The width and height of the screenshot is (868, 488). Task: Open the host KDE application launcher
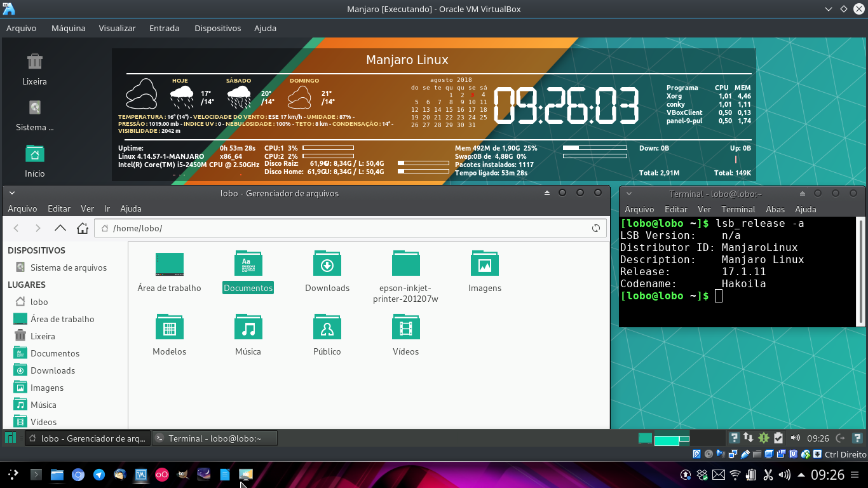pyautogui.click(x=13, y=474)
